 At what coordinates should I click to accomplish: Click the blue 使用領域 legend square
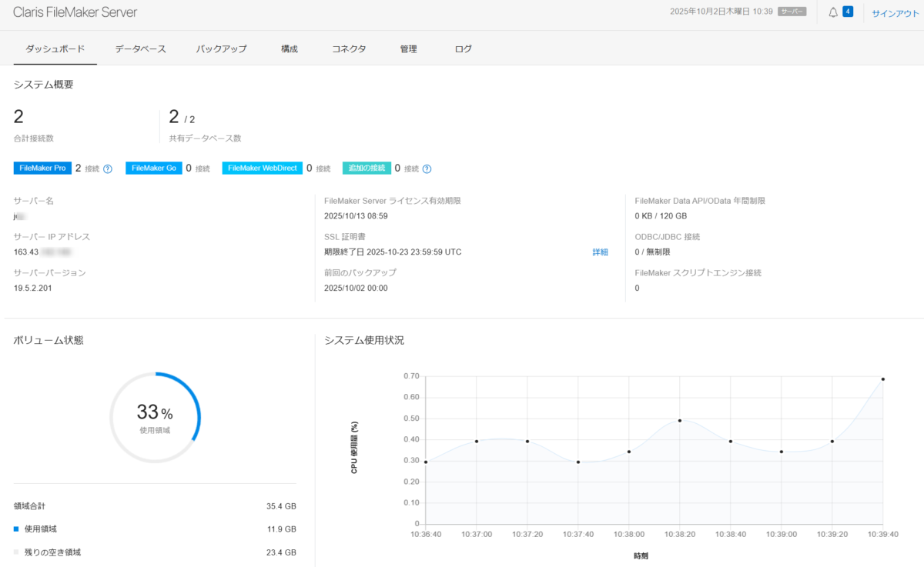pos(16,529)
